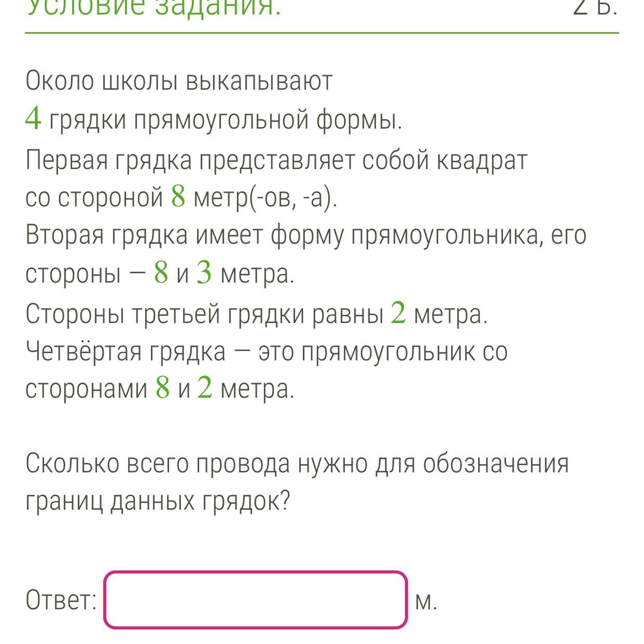The height and width of the screenshot is (644, 644).
Task: Click the green 8 after стороны —
Action: coord(161,273)
